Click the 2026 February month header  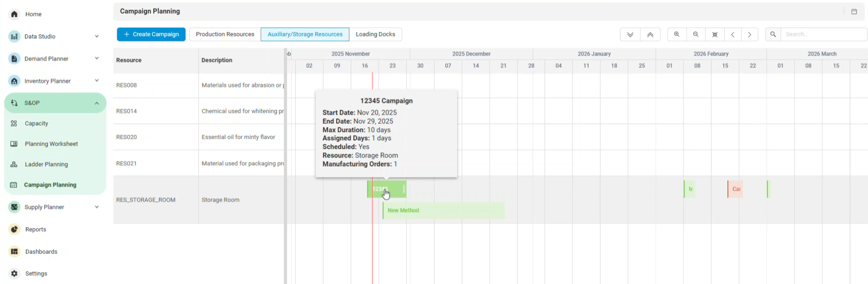[711, 54]
